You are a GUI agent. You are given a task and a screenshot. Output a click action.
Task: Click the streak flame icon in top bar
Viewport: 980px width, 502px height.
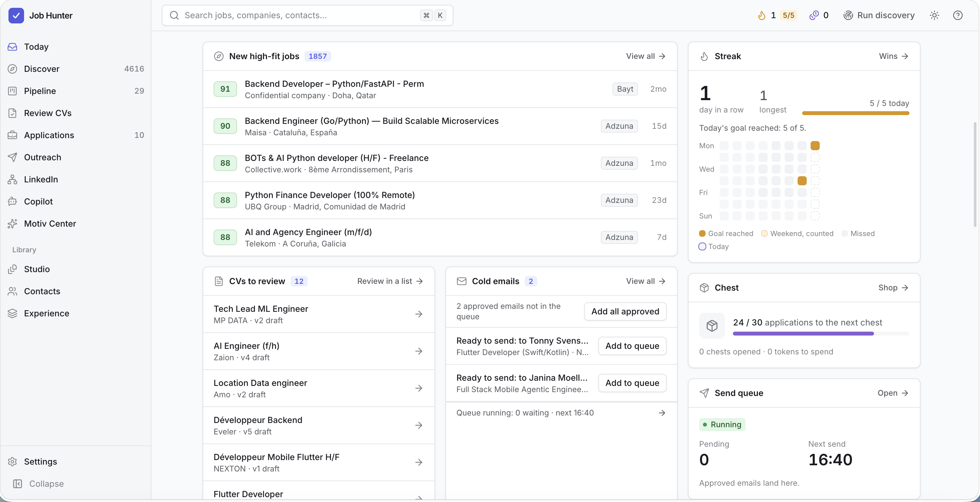[761, 16]
